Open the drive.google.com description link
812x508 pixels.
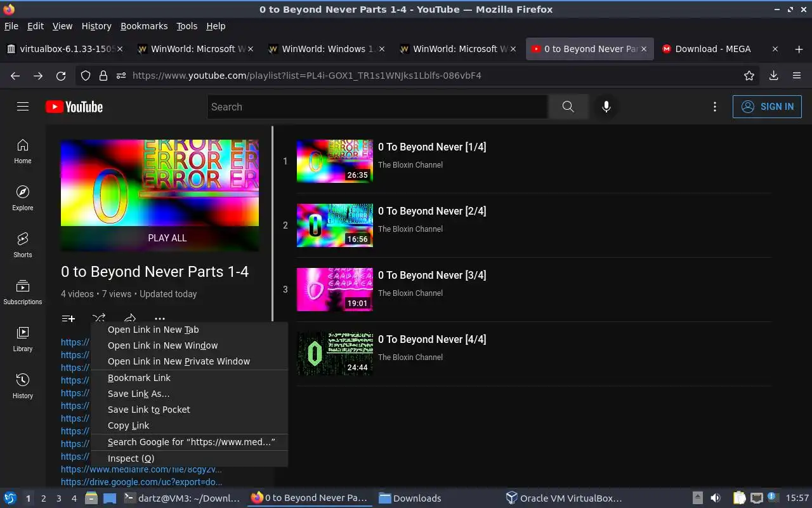[141, 482]
